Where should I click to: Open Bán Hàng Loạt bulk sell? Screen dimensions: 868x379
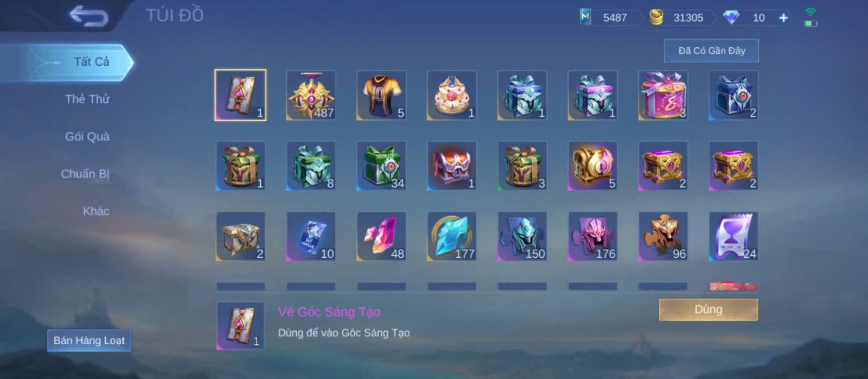click(x=89, y=340)
